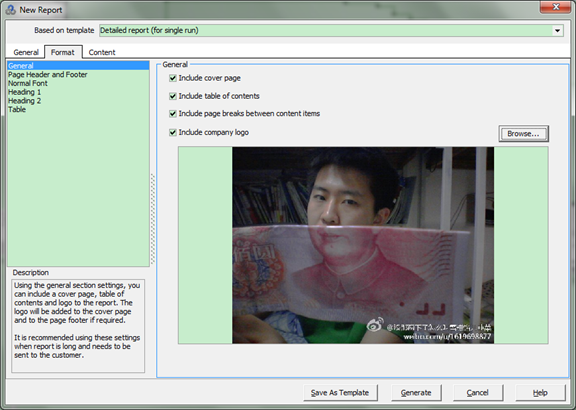Select Normal Font in the list
The height and width of the screenshot is (410, 576).
pyautogui.click(x=78, y=83)
